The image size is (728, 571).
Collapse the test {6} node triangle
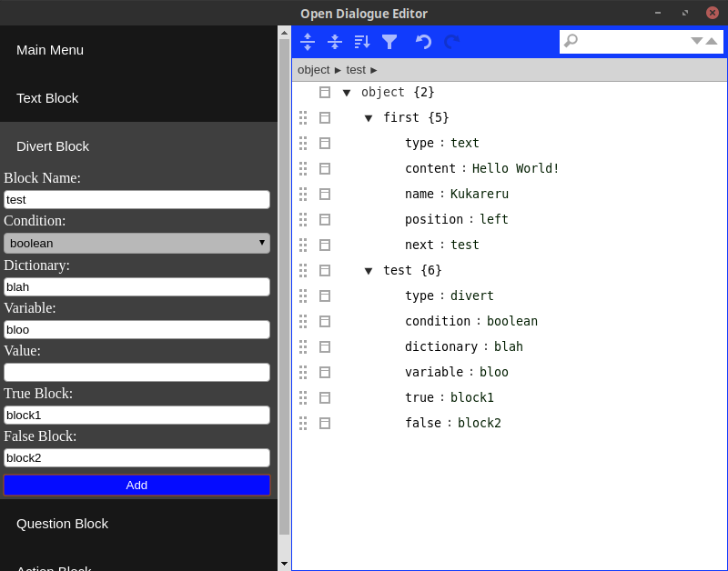pos(369,270)
